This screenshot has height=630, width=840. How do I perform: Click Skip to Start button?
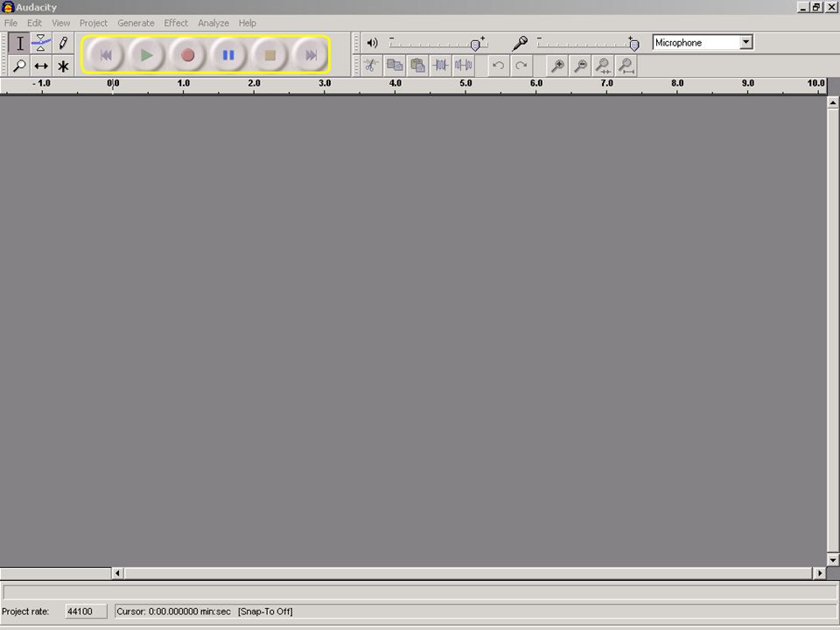(106, 54)
